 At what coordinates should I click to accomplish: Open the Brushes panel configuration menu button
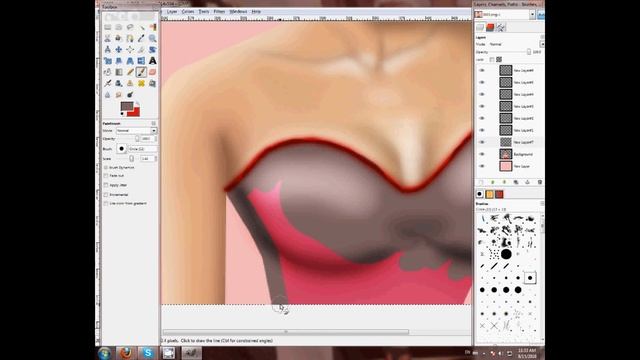(542, 203)
